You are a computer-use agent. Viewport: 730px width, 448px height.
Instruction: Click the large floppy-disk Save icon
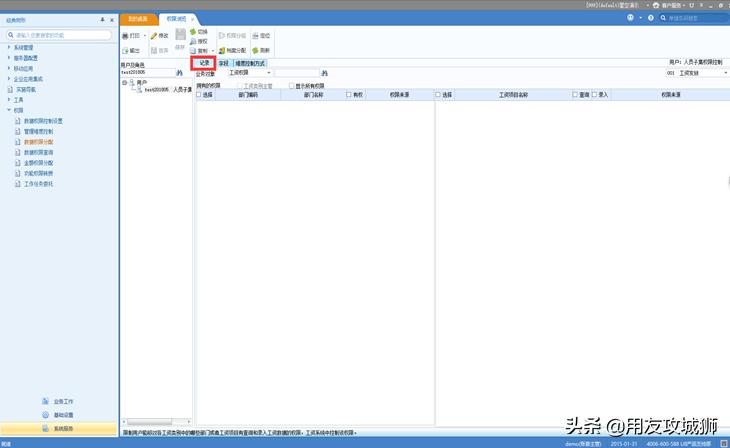click(x=181, y=34)
